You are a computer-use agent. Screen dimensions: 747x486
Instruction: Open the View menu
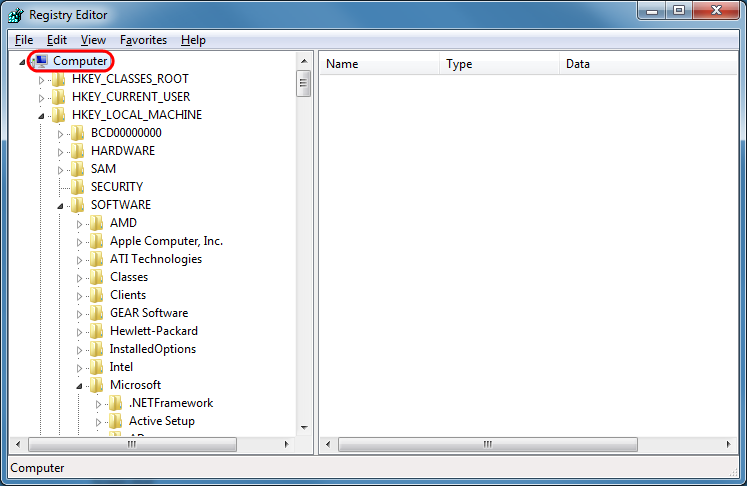(93, 40)
